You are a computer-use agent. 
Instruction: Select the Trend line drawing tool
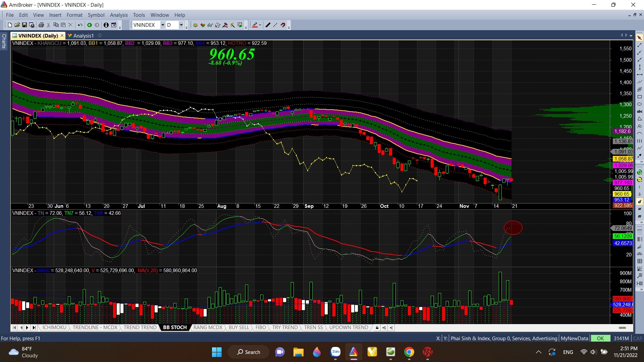(x=640, y=45)
